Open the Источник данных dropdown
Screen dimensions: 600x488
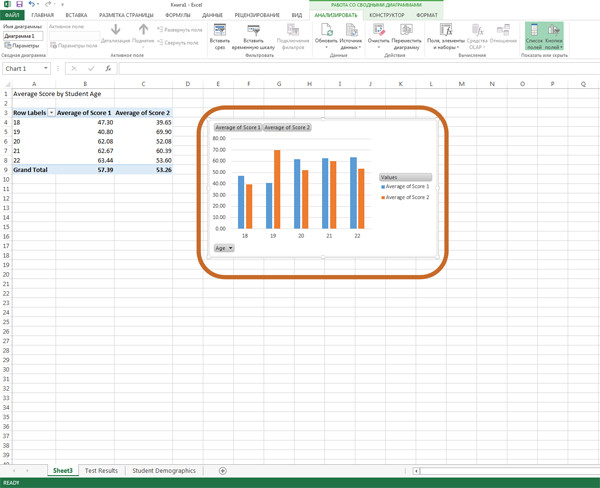[350, 36]
